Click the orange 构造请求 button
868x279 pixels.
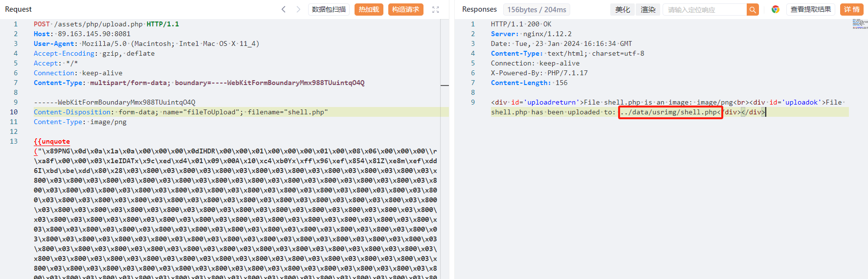pyautogui.click(x=405, y=9)
